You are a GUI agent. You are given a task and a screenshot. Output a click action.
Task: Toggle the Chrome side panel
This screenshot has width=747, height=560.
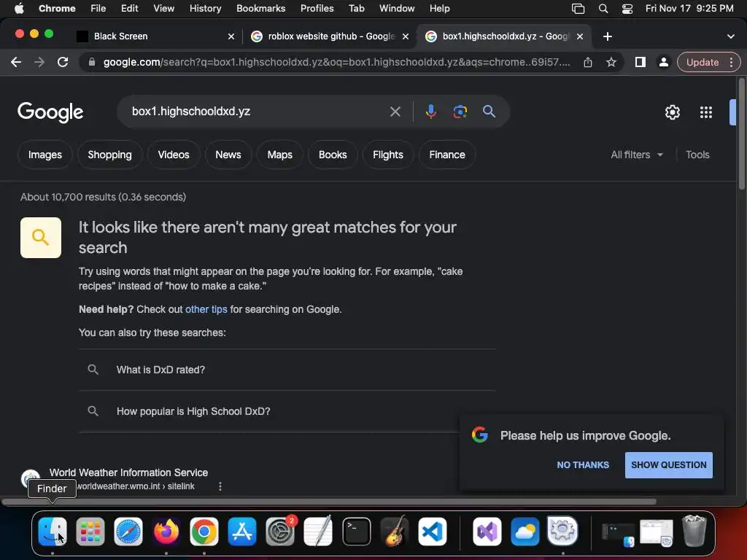pos(640,62)
